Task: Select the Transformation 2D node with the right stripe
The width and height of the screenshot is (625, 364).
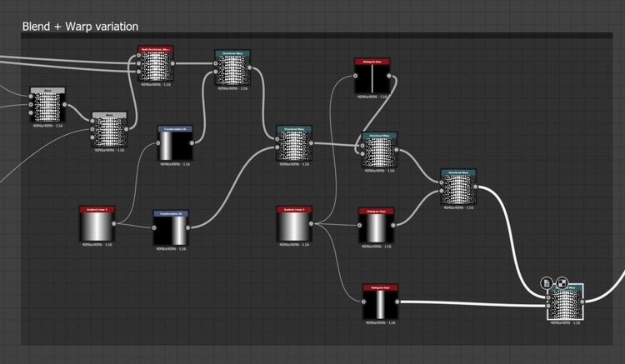Action: point(171,227)
